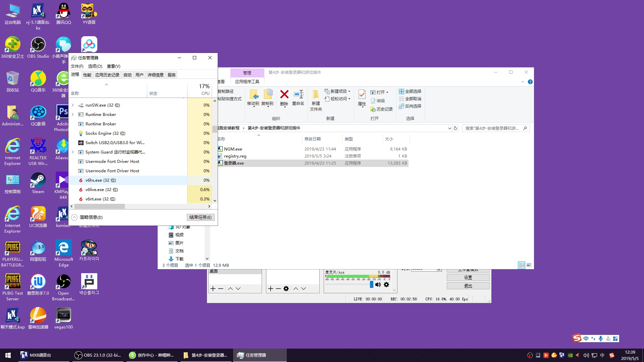Click OBS 退出 button

[468, 286]
